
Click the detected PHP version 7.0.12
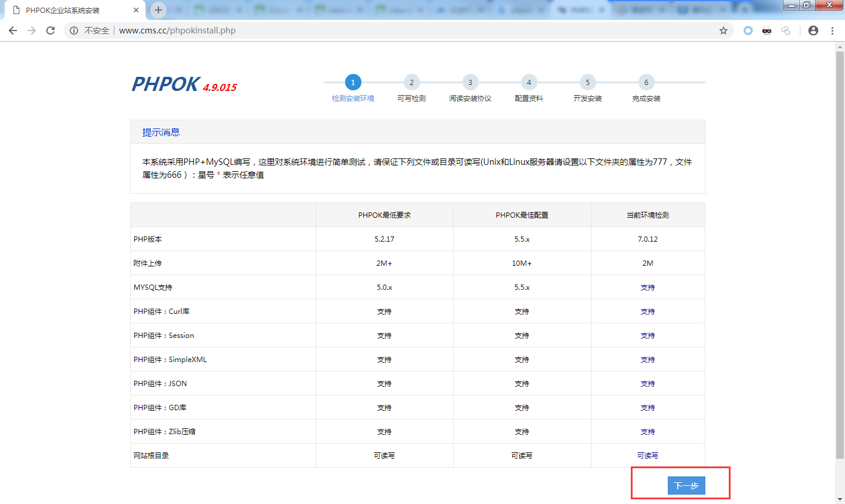pyautogui.click(x=648, y=239)
